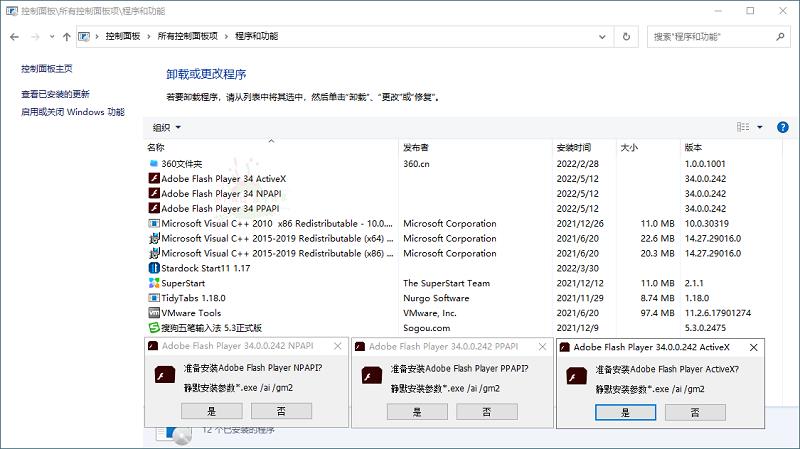
Task: Select the VMware Tools program icon
Action: point(153,313)
